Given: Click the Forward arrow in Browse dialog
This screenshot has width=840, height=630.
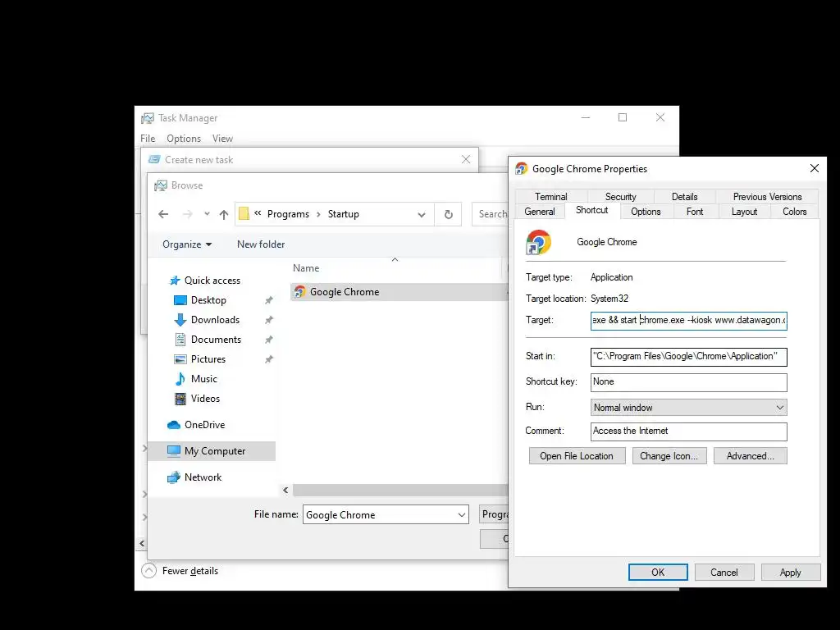Looking at the screenshot, I should pyautogui.click(x=188, y=214).
